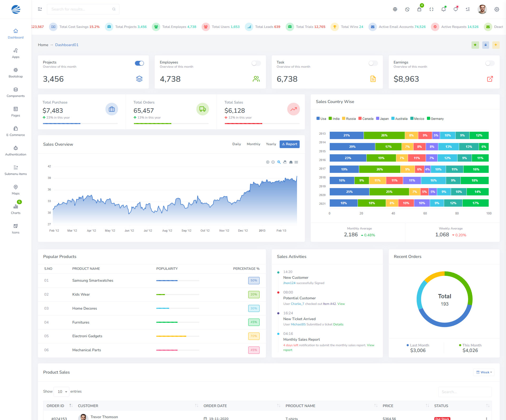Open the show entries count dropdown
This screenshot has width=506, height=420.
(61, 392)
